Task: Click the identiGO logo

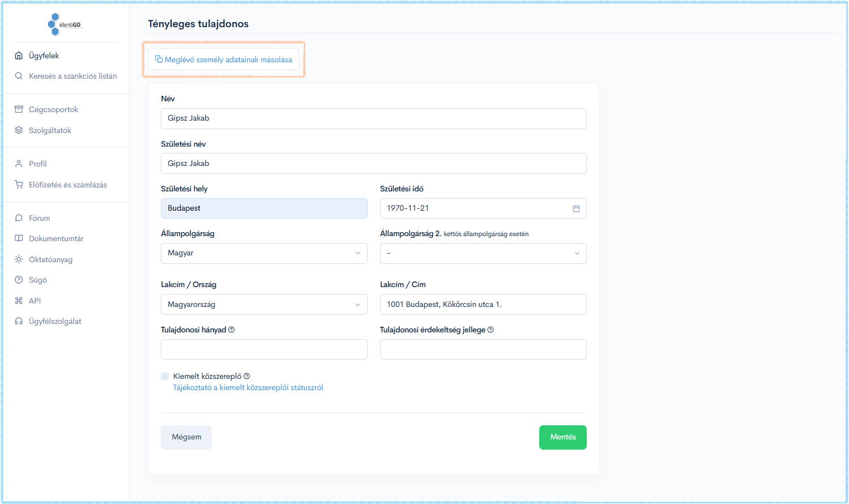Action: (65, 24)
